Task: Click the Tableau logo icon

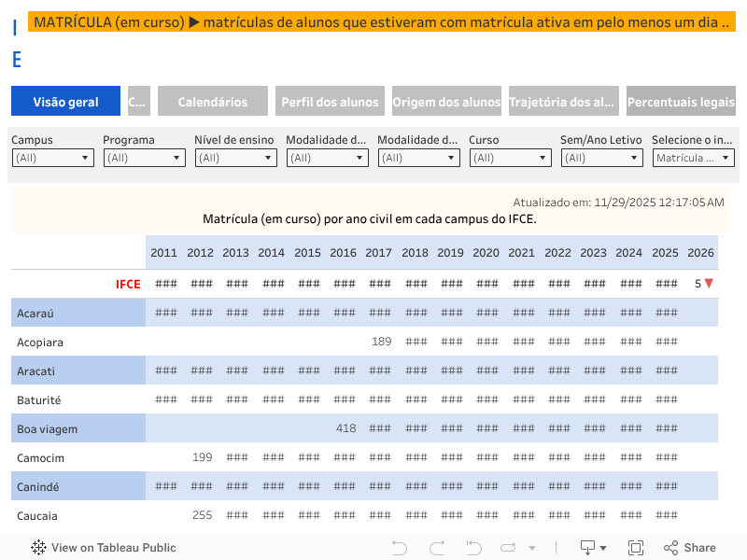Action: pos(38,548)
